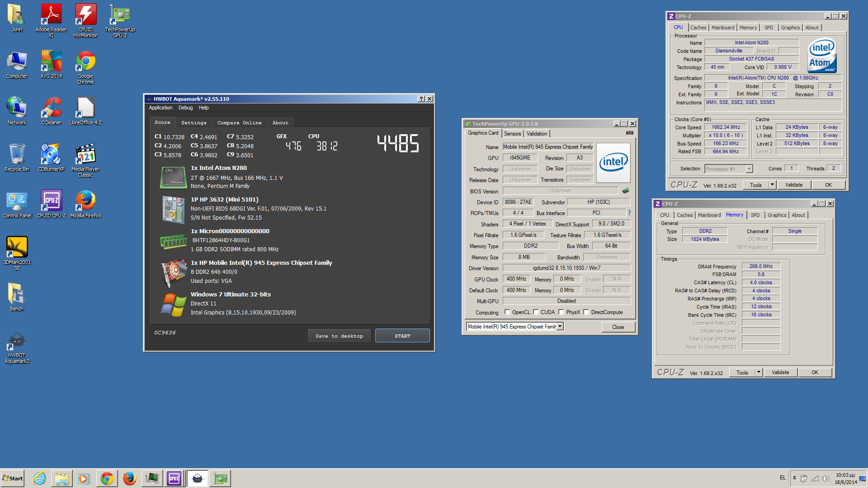The width and height of the screenshot is (868, 488).
Task: Show hidden system tray icons
Action: (x=794, y=478)
